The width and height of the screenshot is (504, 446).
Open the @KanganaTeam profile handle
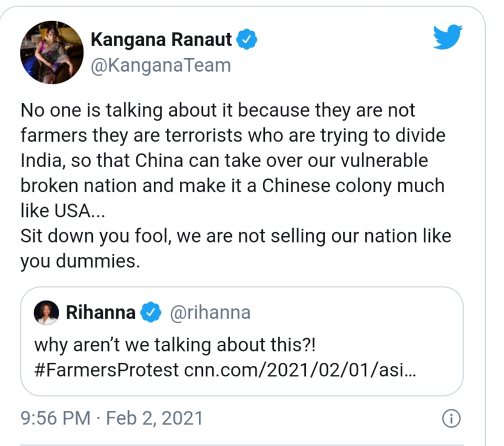point(160,65)
